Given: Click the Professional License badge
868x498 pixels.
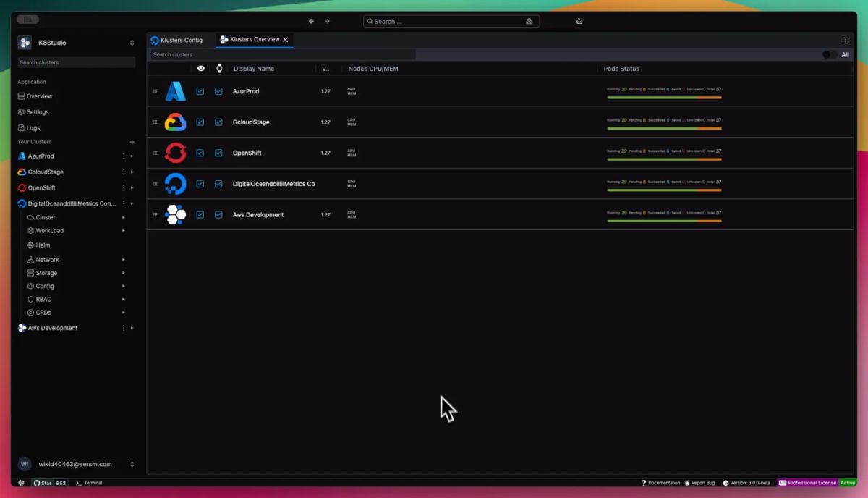Looking at the screenshot, I should pyautogui.click(x=808, y=483).
